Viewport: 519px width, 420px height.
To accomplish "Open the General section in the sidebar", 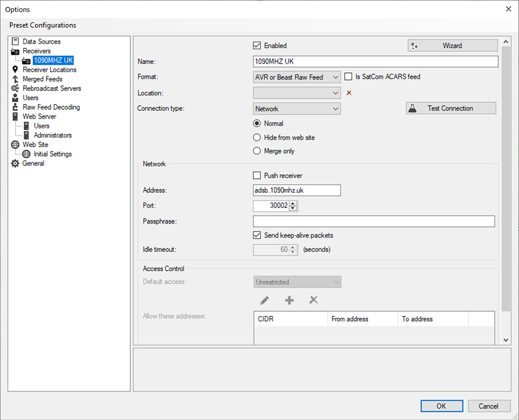I will pos(32,163).
